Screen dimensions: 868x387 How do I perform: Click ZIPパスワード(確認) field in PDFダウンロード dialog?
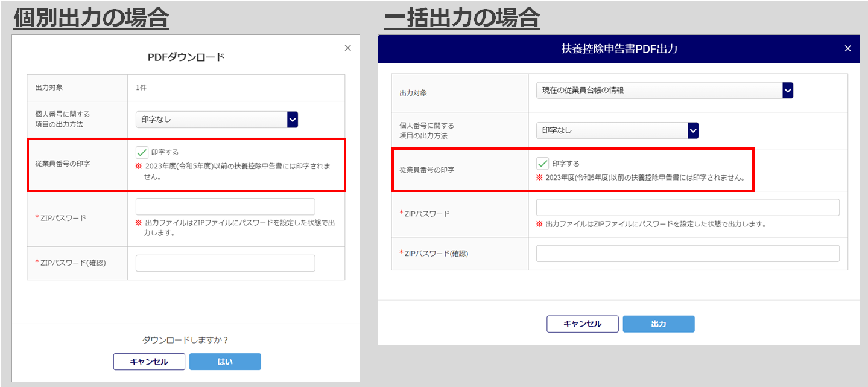[226, 263]
